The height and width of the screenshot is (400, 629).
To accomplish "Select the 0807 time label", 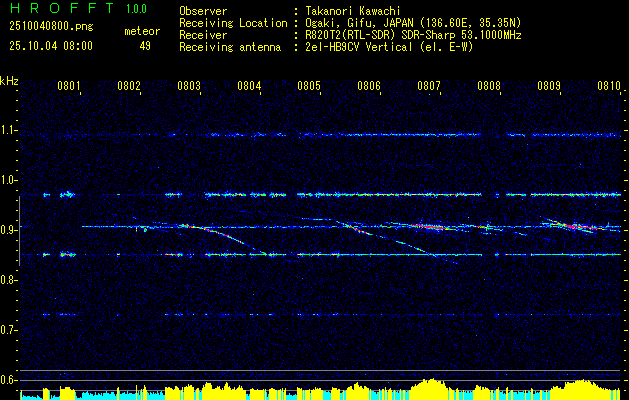I will (428, 86).
